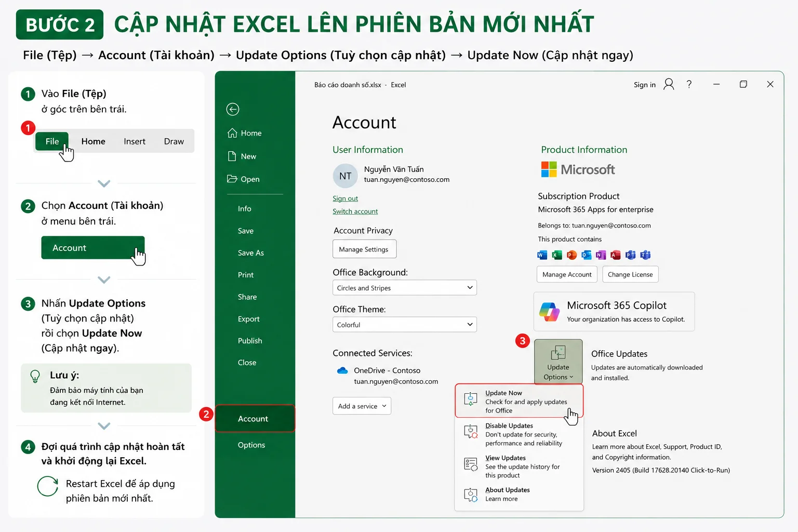798x532 pixels.
Task: Click the Sign in link in title bar
Action: 645,85
